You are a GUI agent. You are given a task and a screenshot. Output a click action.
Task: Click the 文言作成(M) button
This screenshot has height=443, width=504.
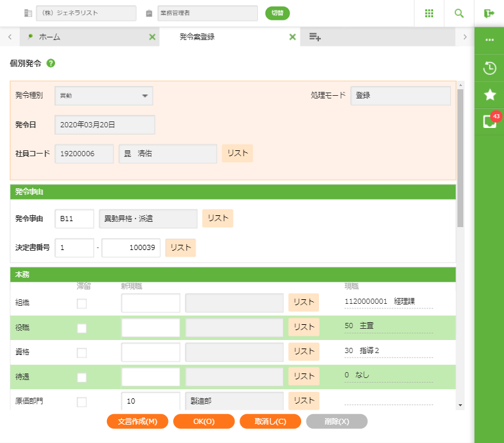point(137,421)
